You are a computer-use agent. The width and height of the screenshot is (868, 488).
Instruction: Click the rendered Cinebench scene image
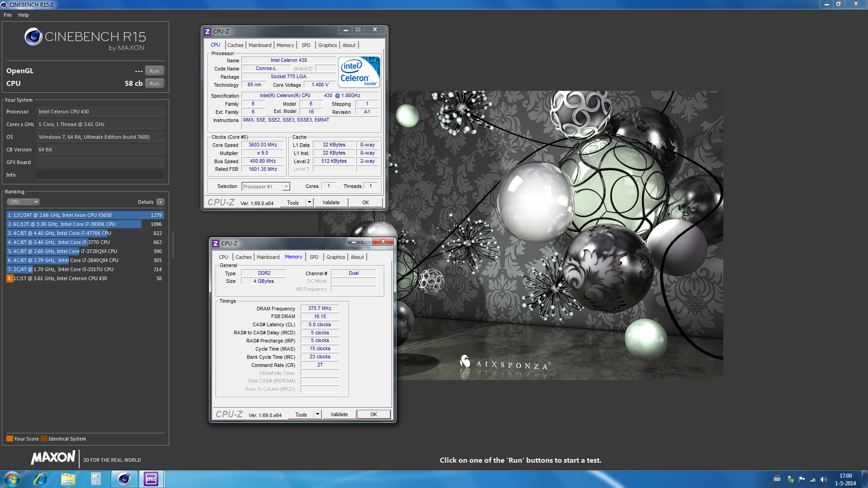click(520, 235)
